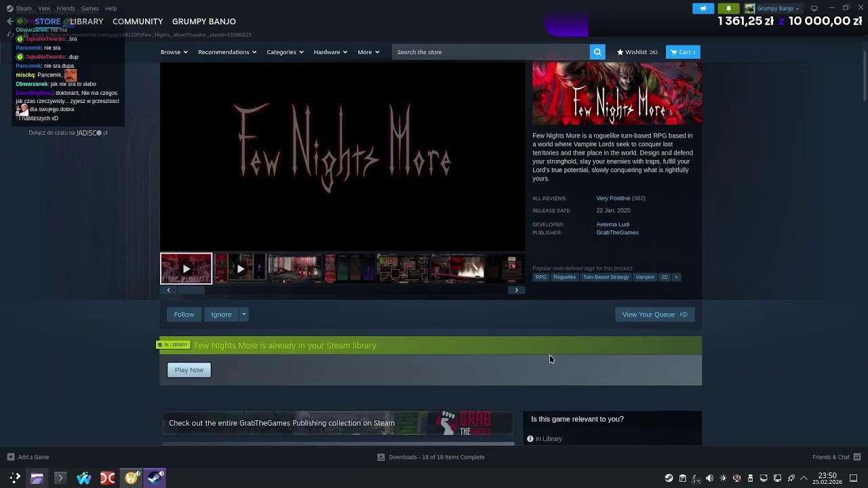This screenshot has height=488, width=868.
Task: Open developer Aeterna Ludi link
Action: coord(613,224)
